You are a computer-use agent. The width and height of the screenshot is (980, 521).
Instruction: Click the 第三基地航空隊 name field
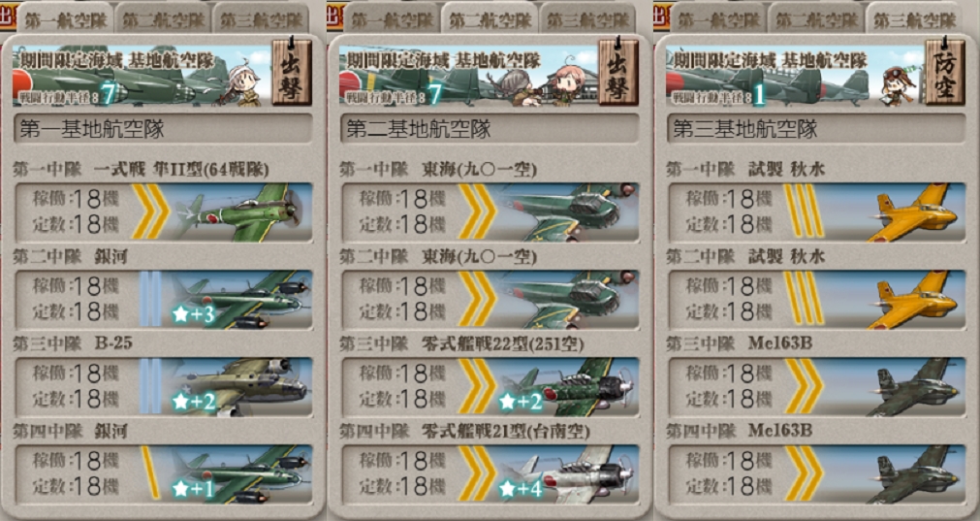click(x=817, y=129)
